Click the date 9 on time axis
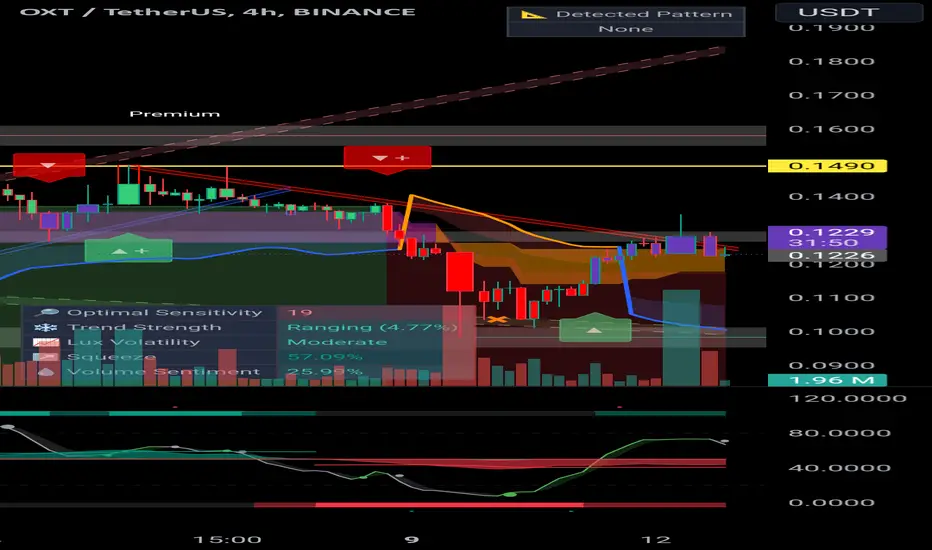The height and width of the screenshot is (550, 932). pyautogui.click(x=412, y=540)
